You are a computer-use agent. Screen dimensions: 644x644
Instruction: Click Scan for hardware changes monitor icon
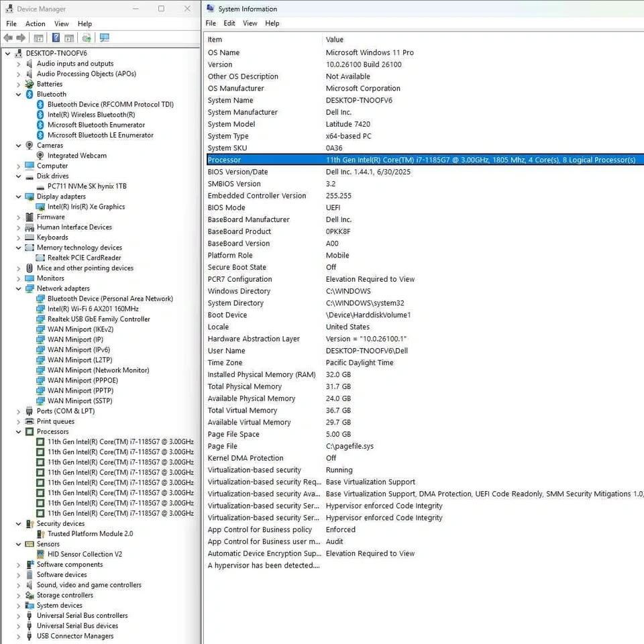104,38
